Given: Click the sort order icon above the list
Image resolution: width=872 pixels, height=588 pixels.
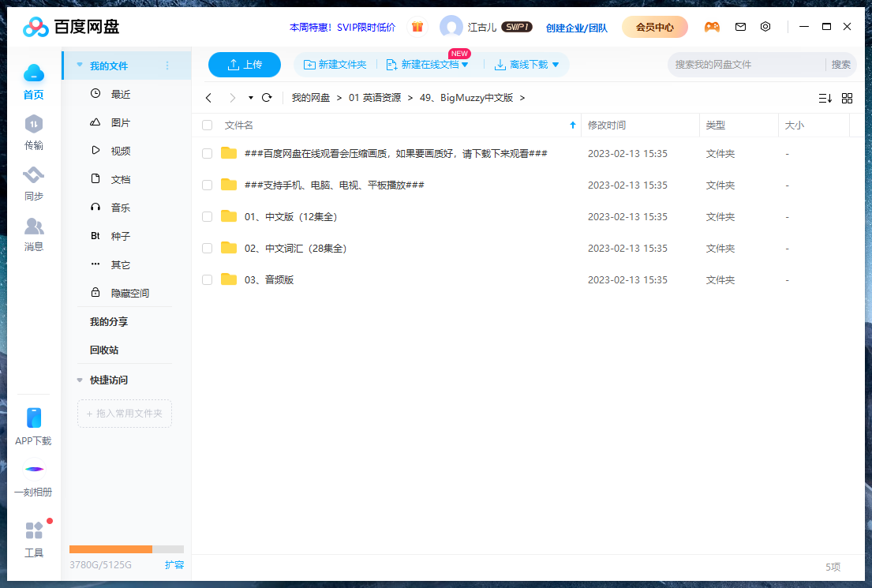Looking at the screenshot, I should tap(825, 98).
